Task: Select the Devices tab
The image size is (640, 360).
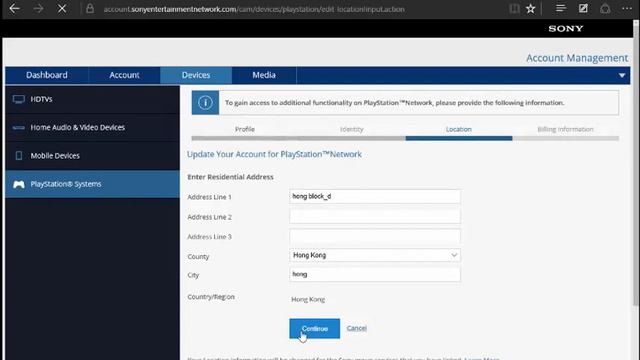Action: [196, 75]
